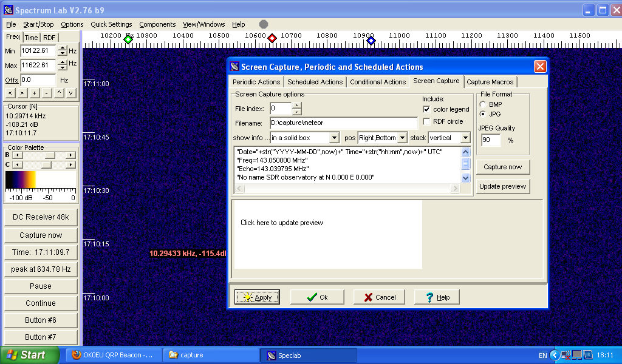Select BMP file format radio button
The height and width of the screenshot is (364, 622).
coord(483,104)
